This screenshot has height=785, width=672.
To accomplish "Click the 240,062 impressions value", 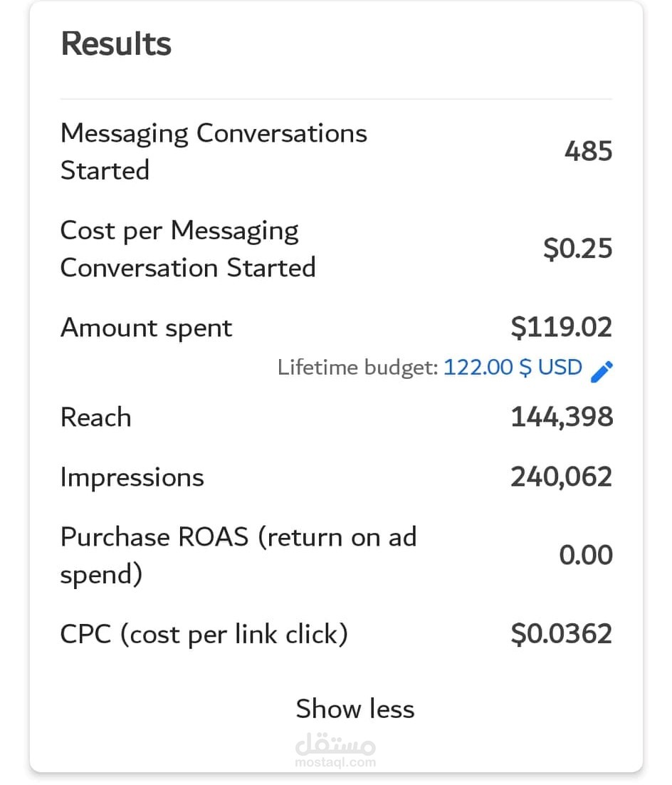I will [561, 477].
